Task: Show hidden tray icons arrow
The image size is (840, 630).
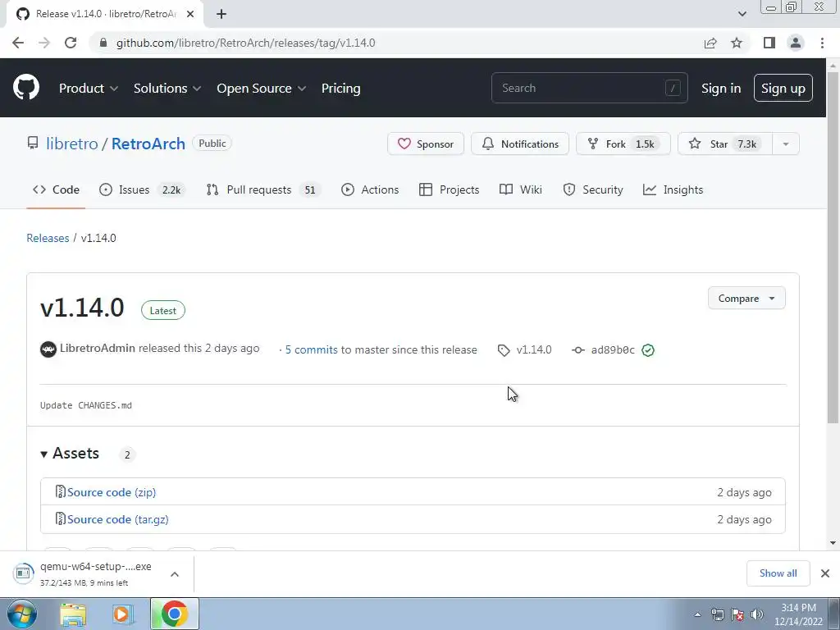Action: click(x=697, y=614)
